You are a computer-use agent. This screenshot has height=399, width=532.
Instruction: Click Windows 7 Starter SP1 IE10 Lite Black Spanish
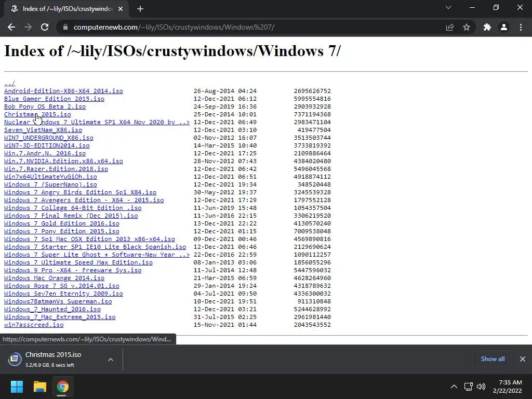click(95, 247)
